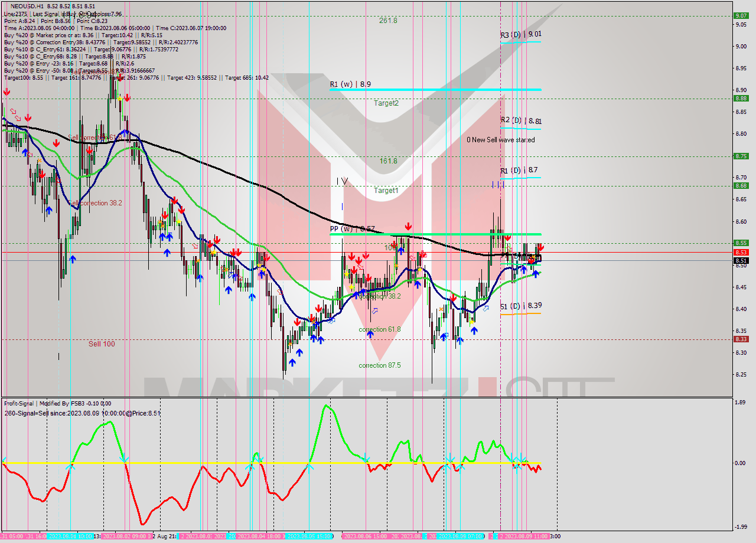Click the green PP (w) 8.57 horizontal line
756x543 pixels.
435,234
